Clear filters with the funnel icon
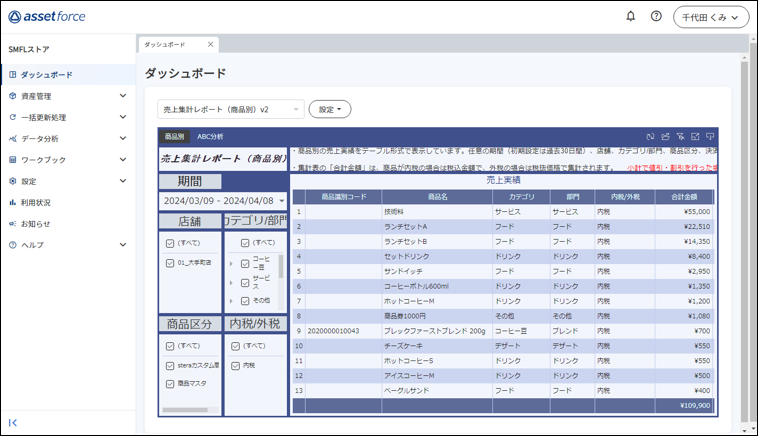Screen dimensions: 758x436 click(680, 137)
